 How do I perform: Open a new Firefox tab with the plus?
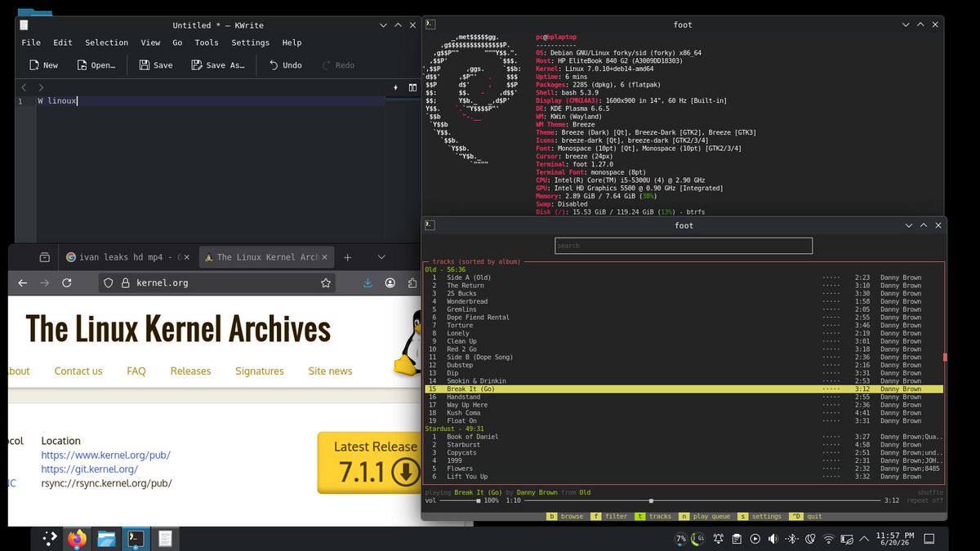pos(347,257)
